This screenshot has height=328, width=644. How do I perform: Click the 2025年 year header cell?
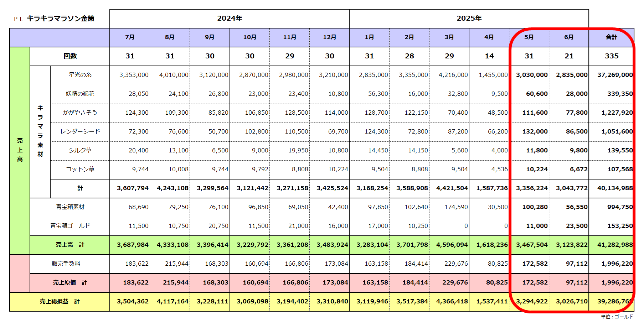point(469,19)
